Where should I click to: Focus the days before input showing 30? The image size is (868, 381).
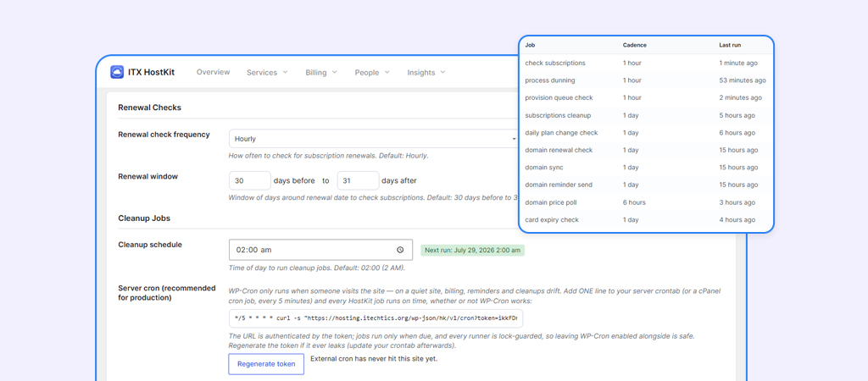pos(250,181)
